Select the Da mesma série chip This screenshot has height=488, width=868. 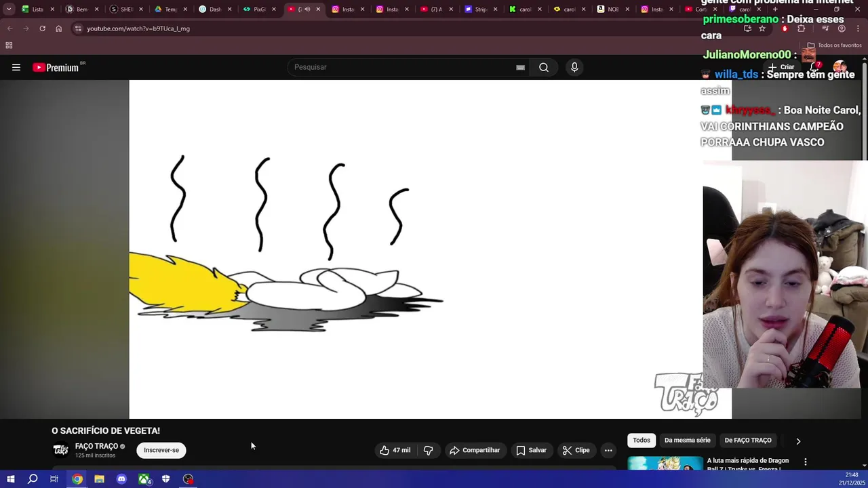point(688,441)
